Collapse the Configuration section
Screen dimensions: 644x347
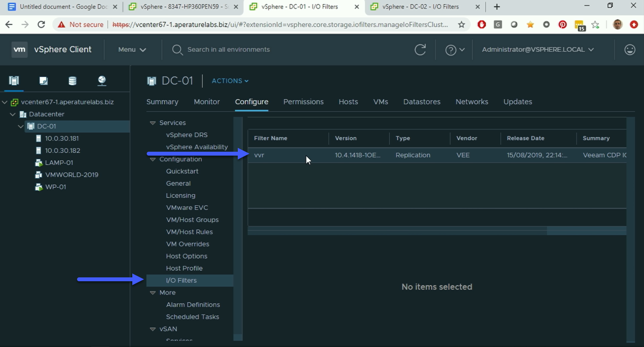pos(153,159)
